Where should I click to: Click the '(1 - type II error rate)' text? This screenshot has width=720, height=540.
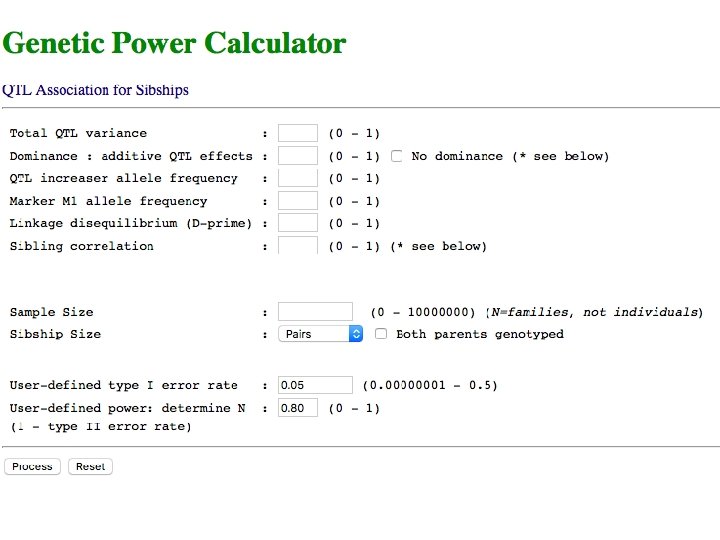(101, 427)
